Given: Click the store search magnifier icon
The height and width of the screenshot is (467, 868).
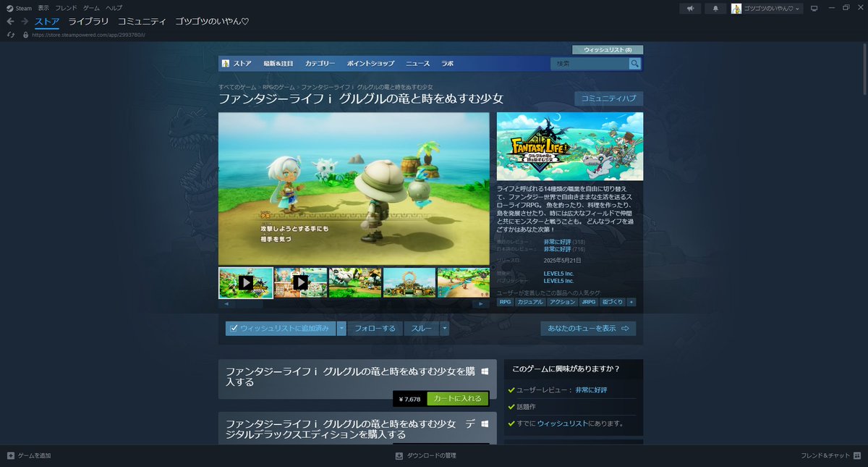Looking at the screenshot, I should [634, 64].
